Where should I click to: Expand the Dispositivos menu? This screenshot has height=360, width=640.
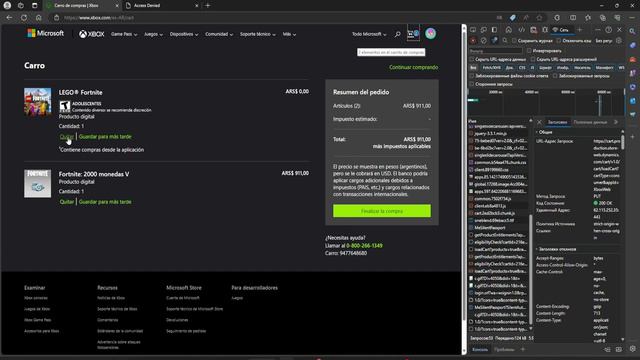(184, 34)
